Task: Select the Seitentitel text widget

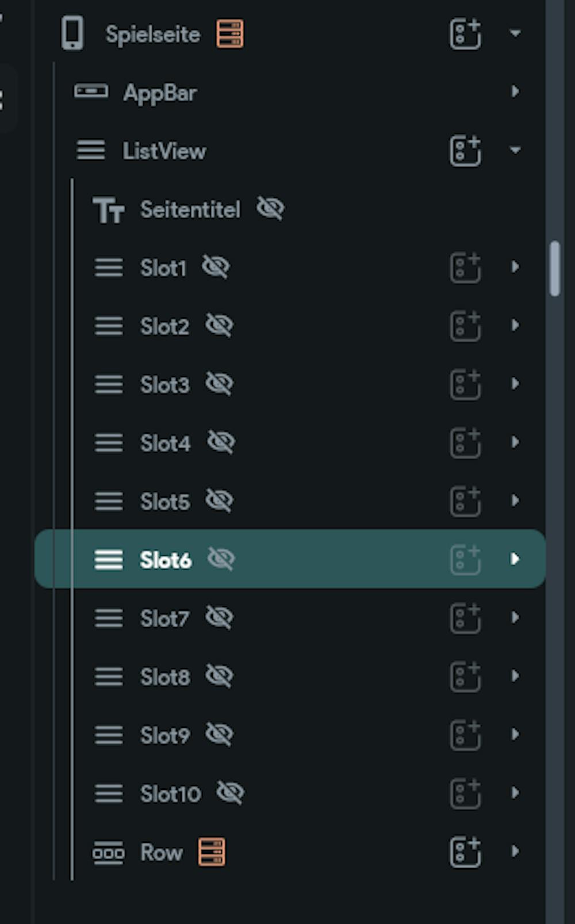Action: coord(190,209)
